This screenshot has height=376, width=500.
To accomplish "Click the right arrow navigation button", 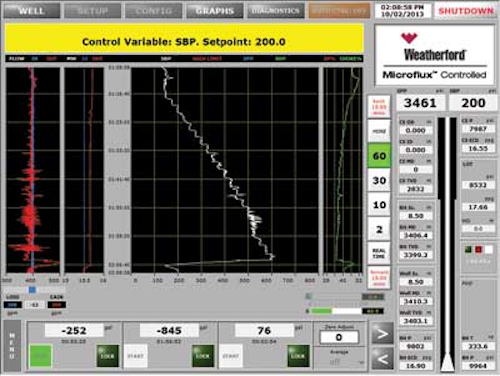I will (382, 334).
